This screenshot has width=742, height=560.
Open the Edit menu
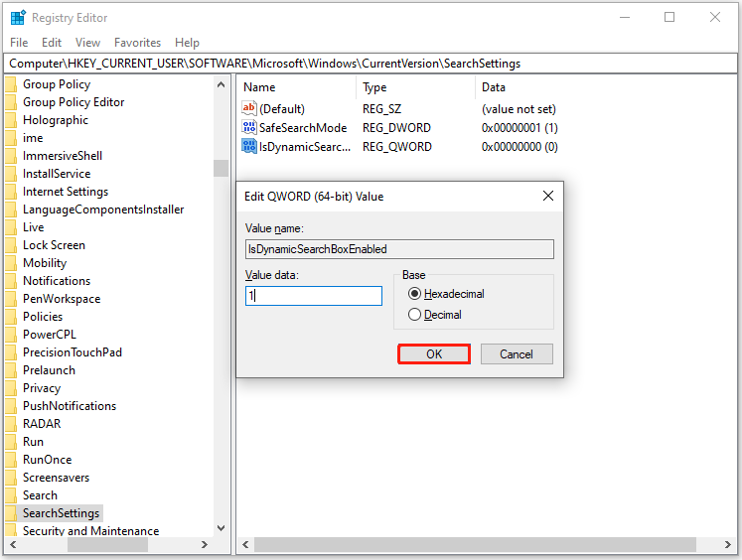(52, 43)
